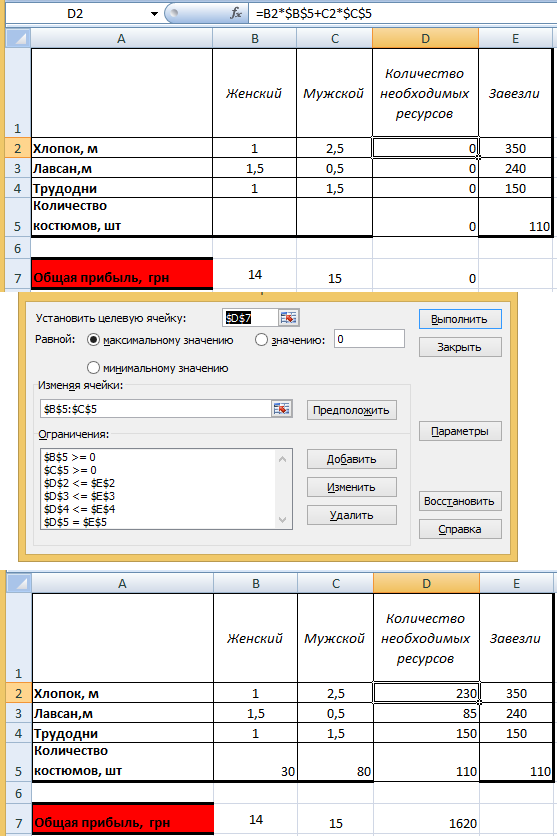Select column B header in the lower sheet

pyautogui.click(x=255, y=583)
